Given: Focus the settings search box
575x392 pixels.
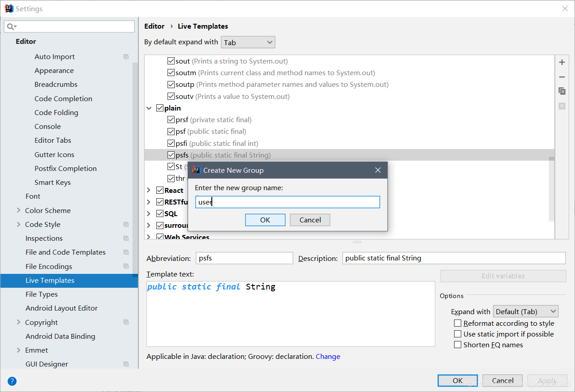Looking at the screenshot, I should (x=69, y=26).
